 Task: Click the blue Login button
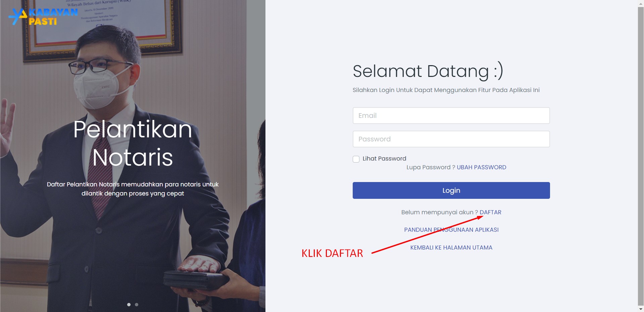pos(451,190)
